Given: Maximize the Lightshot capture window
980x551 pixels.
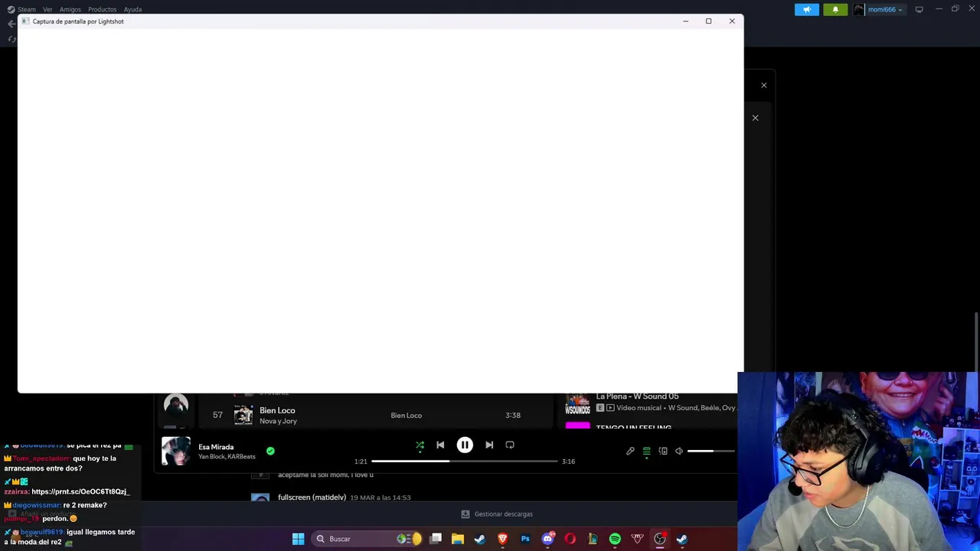Looking at the screenshot, I should [x=708, y=21].
